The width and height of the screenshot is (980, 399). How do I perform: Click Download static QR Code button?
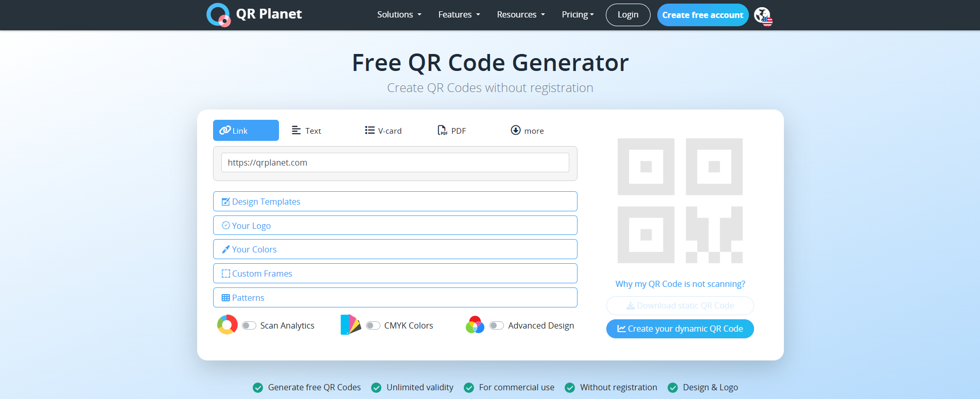pyautogui.click(x=680, y=305)
